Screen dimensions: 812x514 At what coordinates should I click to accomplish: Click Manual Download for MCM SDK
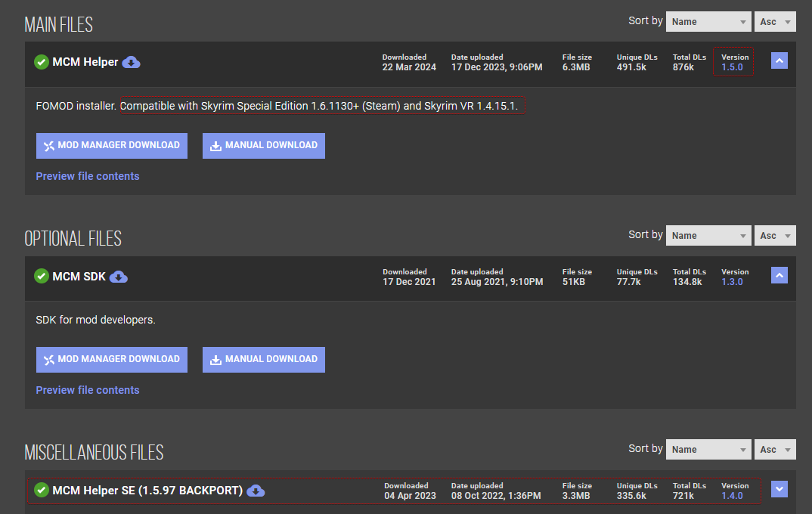264,359
